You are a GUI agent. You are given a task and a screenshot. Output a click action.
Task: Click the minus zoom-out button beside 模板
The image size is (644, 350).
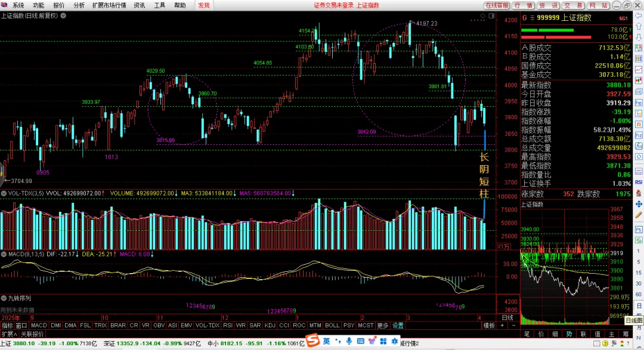click(x=513, y=326)
